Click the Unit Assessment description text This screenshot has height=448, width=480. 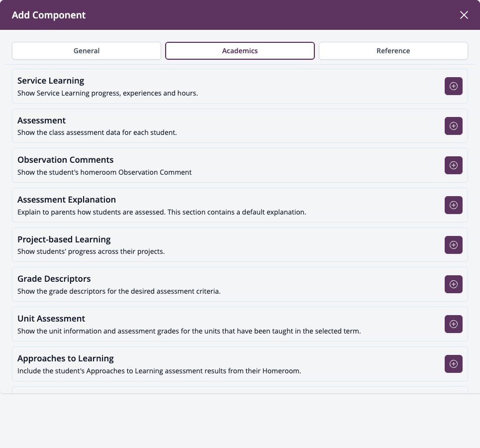coord(189,331)
